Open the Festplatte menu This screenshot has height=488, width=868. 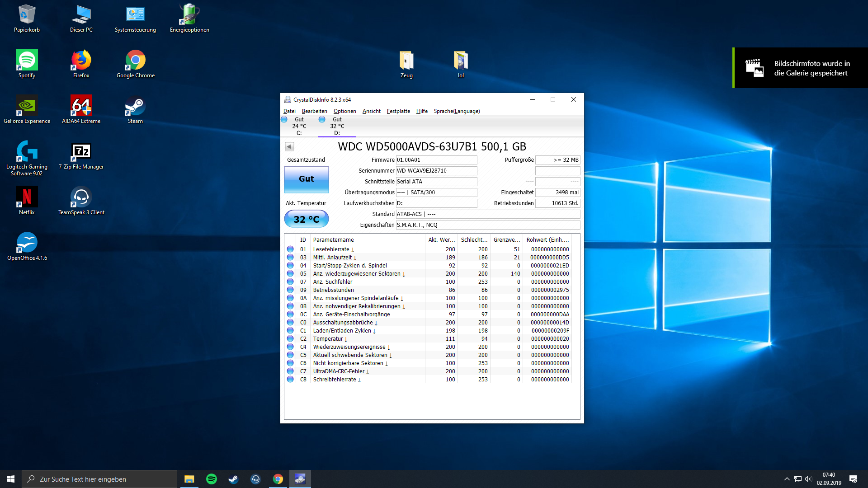click(398, 111)
